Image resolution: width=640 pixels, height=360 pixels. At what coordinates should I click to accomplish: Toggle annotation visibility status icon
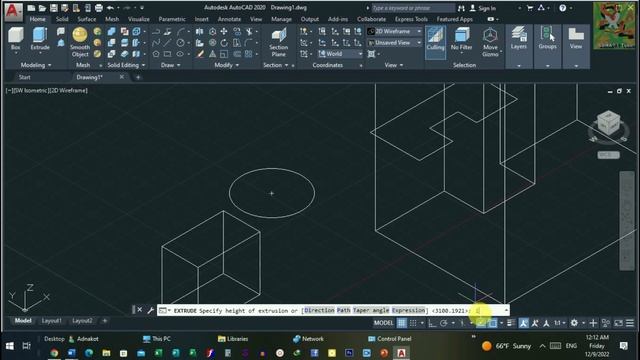pos(524,323)
